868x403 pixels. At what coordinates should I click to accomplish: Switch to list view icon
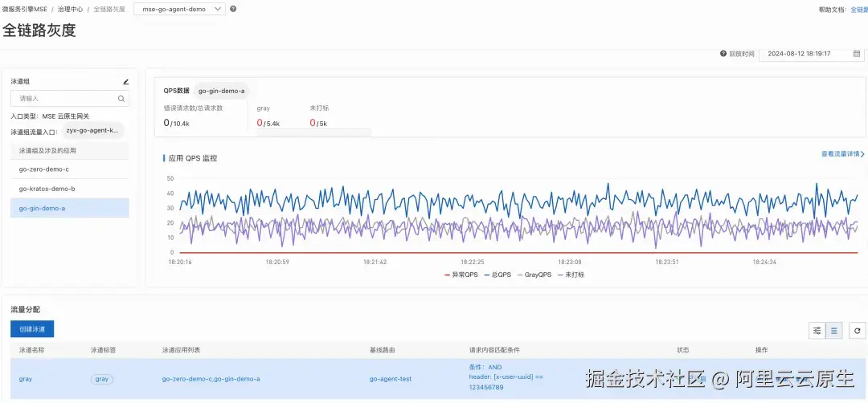tap(833, 331)
